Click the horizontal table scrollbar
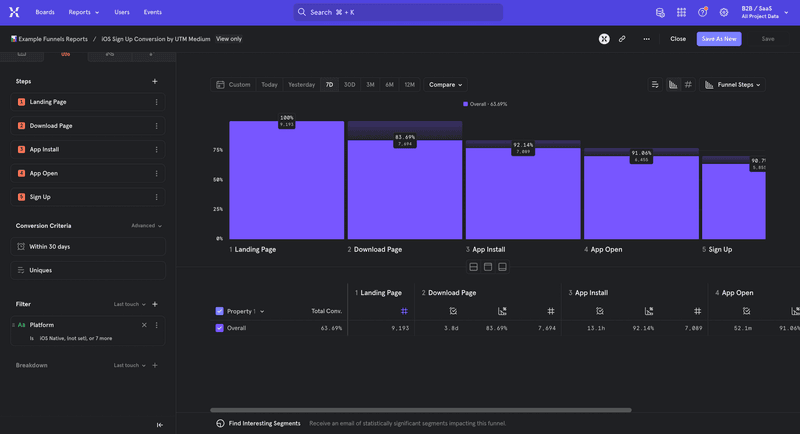The image size is (800, 434). (420, 410)
